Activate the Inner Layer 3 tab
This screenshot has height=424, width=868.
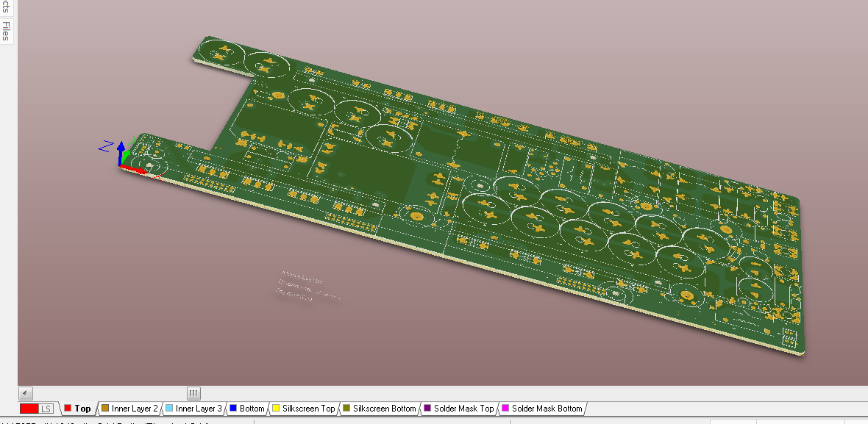tap(199, 409)
